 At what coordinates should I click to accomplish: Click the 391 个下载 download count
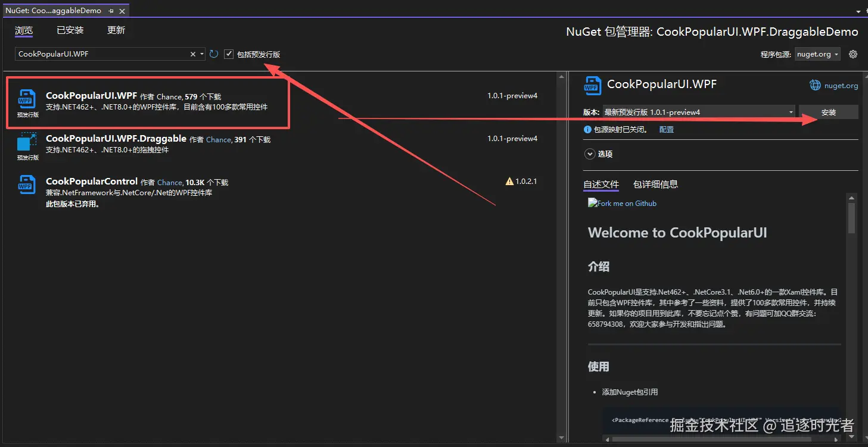[253, 140]
